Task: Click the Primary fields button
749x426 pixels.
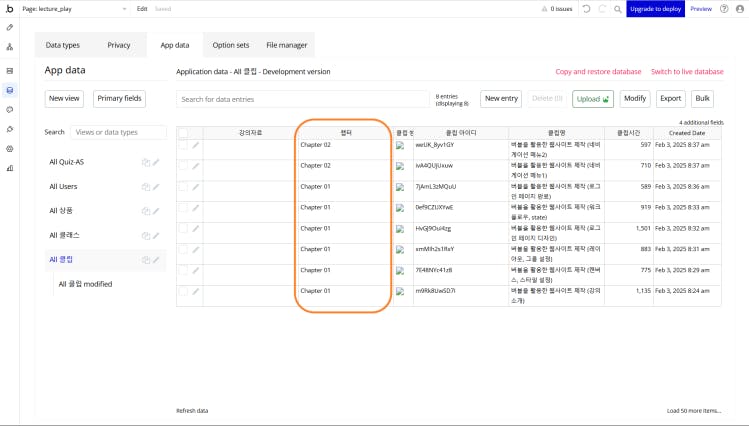Action: (119, 98)
